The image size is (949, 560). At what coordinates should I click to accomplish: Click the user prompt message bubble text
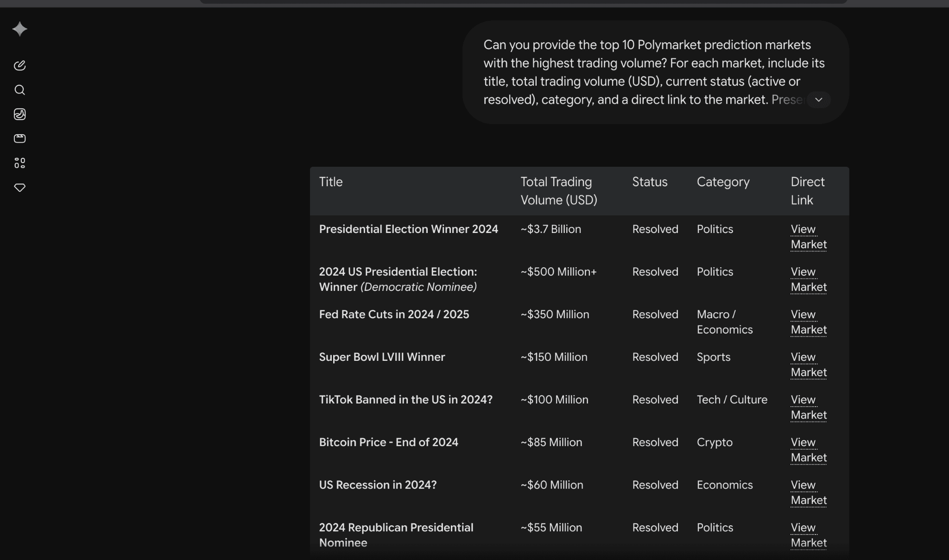click(654, 72)
